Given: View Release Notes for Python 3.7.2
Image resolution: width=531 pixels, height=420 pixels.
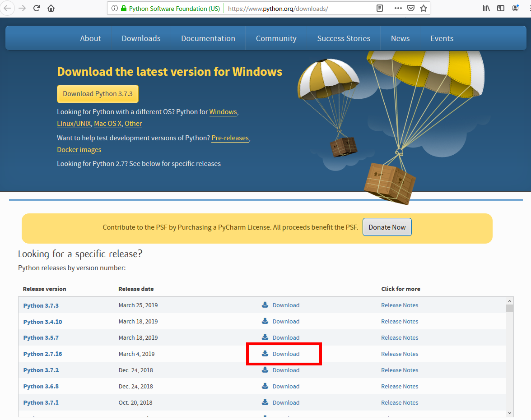Looking at the screenshot, I should point(400,370).
